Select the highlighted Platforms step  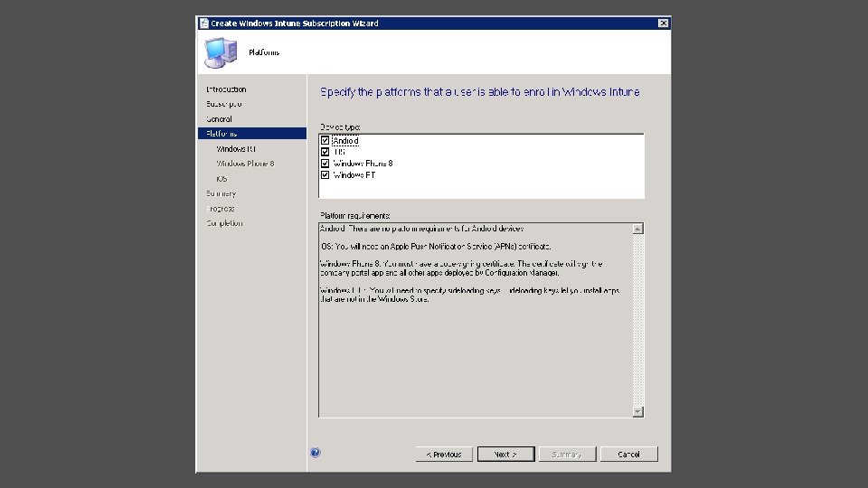point(252,134)
